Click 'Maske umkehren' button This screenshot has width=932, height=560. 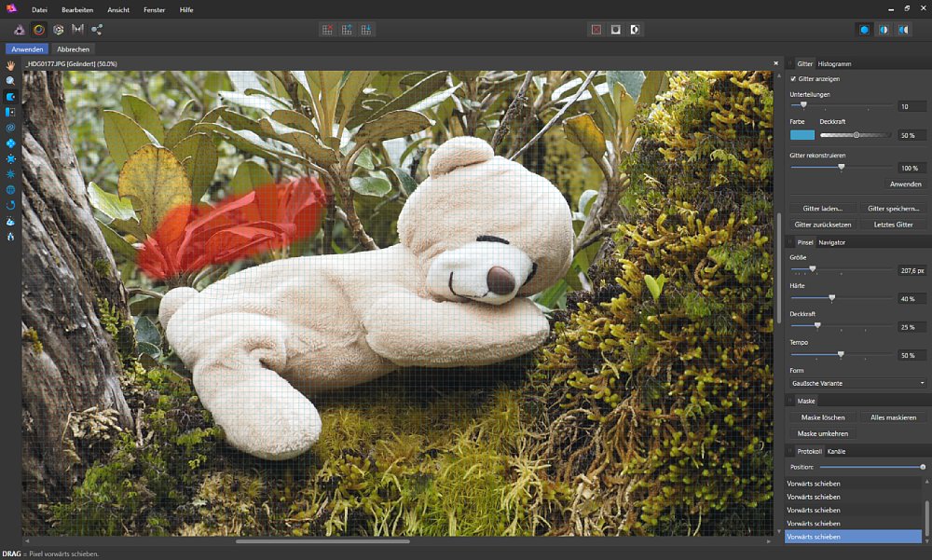(823, 433)
